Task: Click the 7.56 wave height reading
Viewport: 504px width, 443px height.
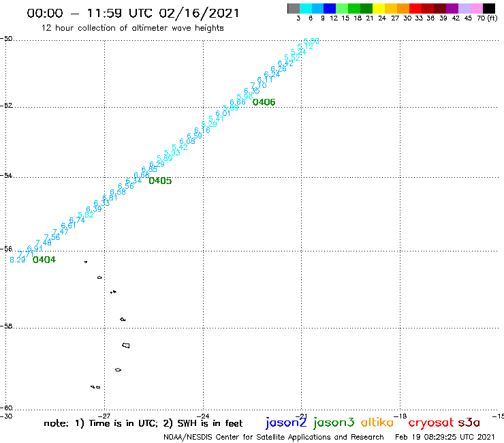Action: click(x=52, y=237)
